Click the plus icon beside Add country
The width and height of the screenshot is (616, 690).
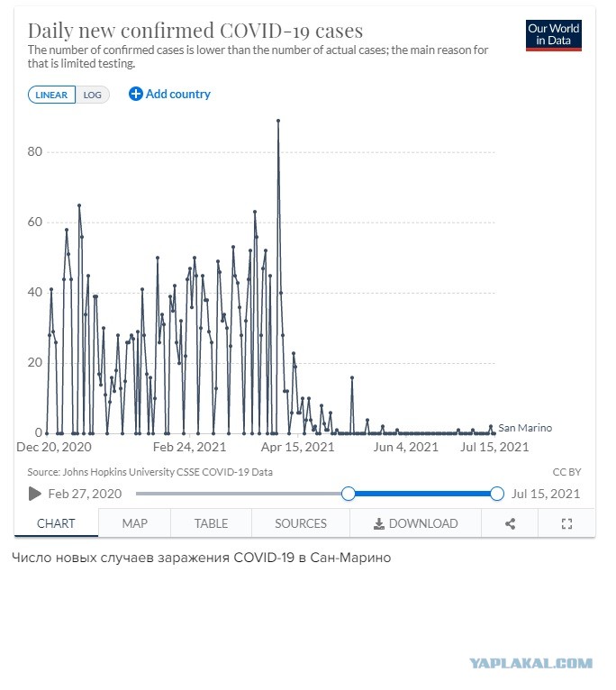click(135, 94)
